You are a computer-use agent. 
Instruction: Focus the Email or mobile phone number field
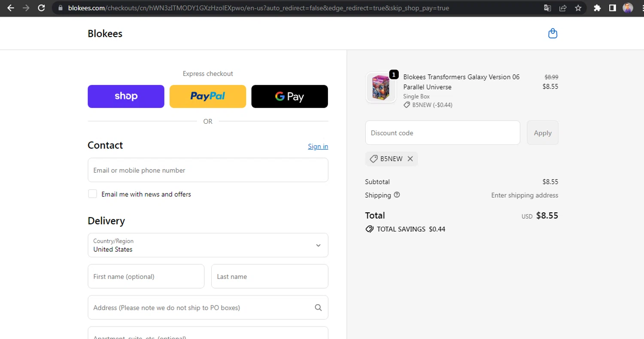pyautogui.click(x=208, y=170)
